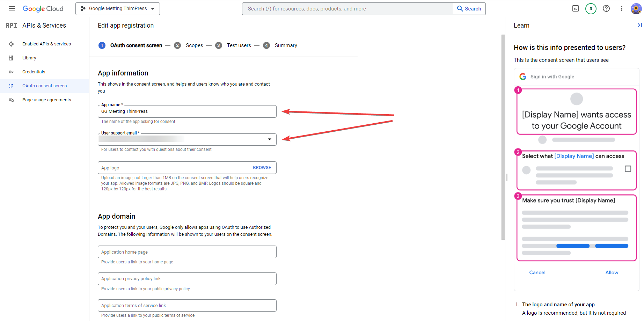Click the Google Cloud logo
The height and width of the screenshot is (321, 644).
(43, 9)
